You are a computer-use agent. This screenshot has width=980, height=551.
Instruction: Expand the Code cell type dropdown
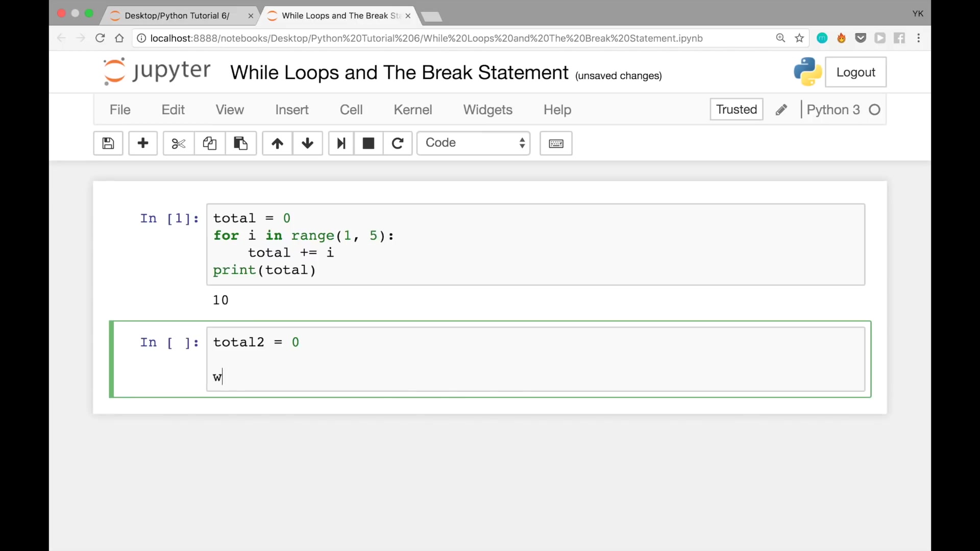(474, 143)
